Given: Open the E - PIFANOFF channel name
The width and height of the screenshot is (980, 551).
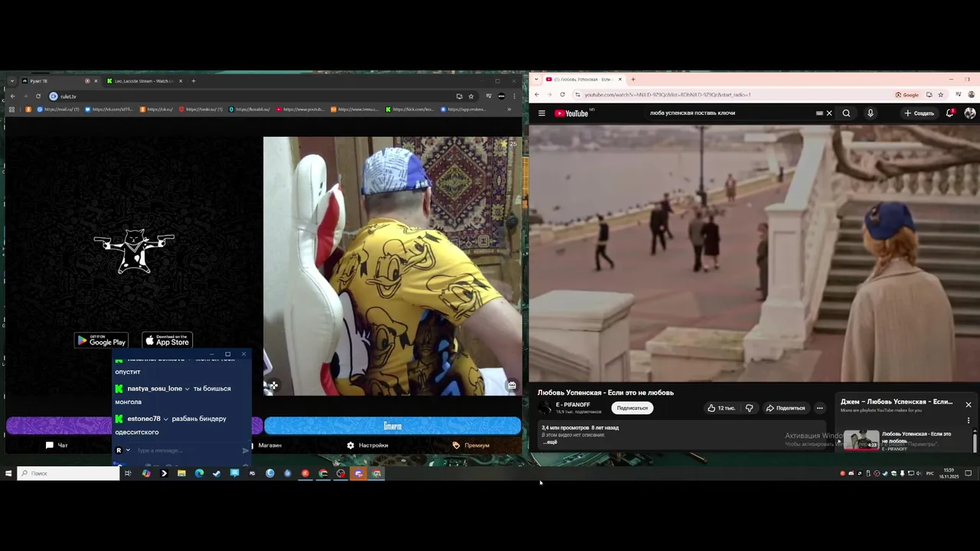Looking at the screenshot, I should (573, 405).
